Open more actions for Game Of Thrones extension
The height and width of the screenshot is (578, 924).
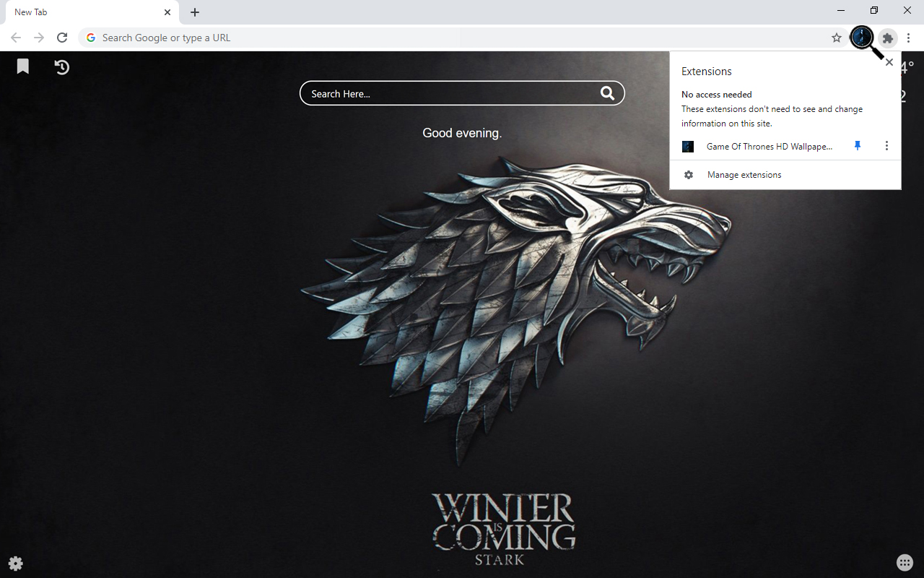tap(886, 146)
